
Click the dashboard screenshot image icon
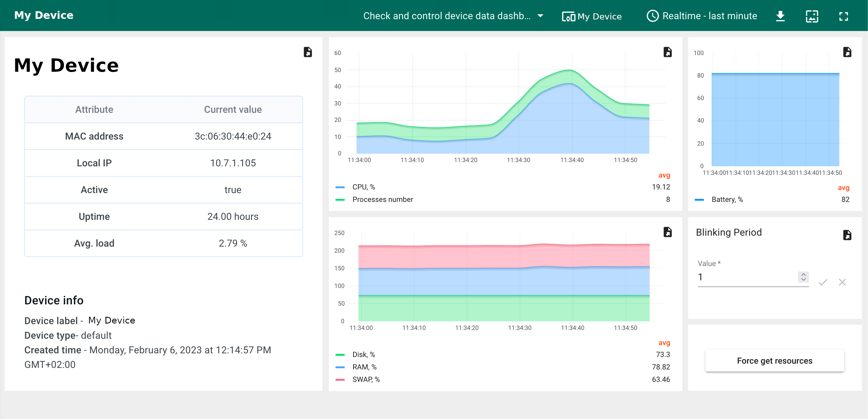click(x=812, y=16)
